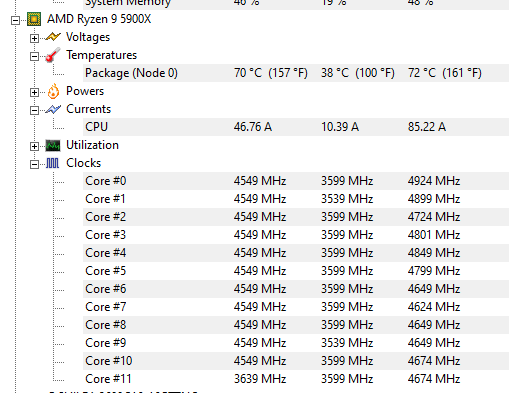The image size is (509, 393).
Task: Click Core #10 max value 4674 MHz
Action: (x=434, y=361)
